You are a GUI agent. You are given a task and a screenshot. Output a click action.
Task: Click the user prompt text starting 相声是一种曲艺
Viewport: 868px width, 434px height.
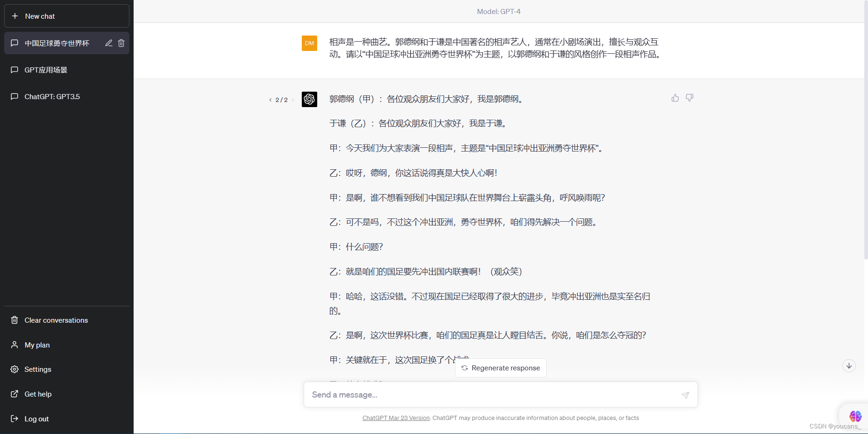(495, 48)
